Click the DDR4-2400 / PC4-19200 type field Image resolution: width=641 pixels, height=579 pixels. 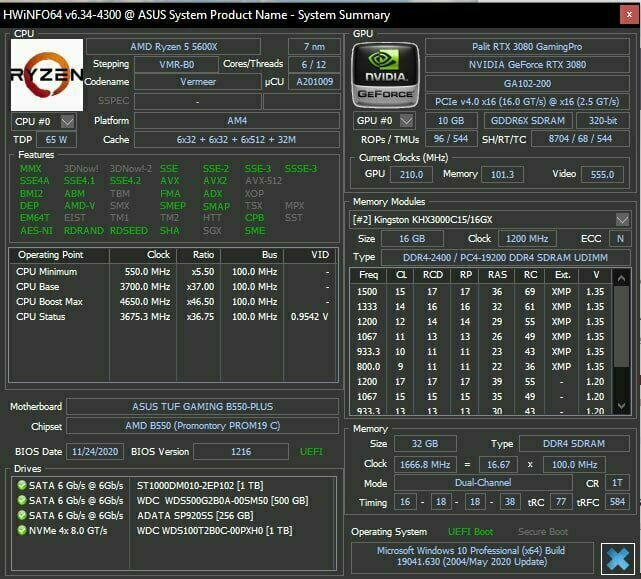click(x=505, y=258)
